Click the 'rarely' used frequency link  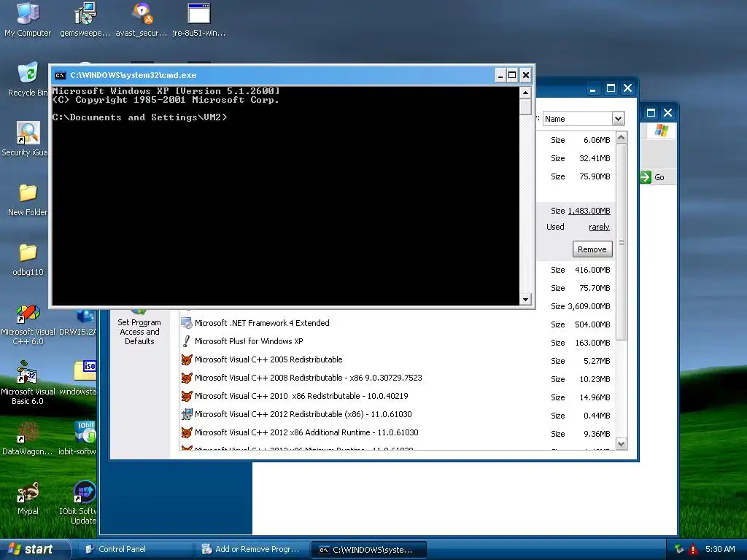599,227
